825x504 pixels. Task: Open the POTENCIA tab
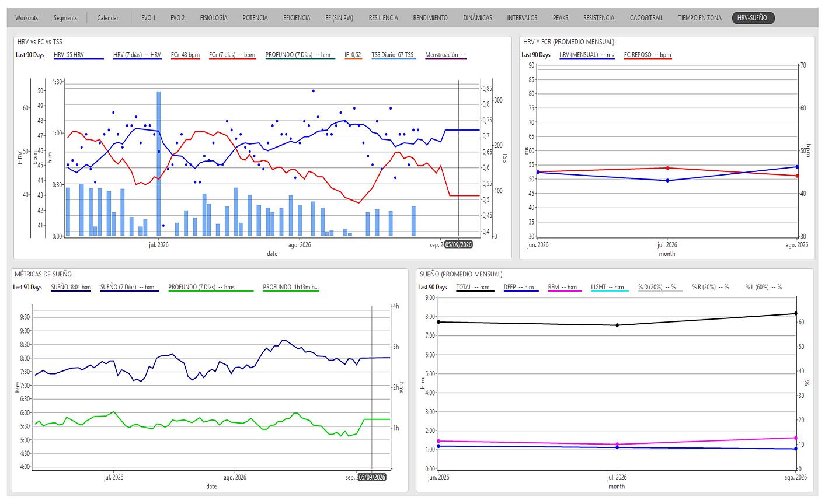click(255, 18)
